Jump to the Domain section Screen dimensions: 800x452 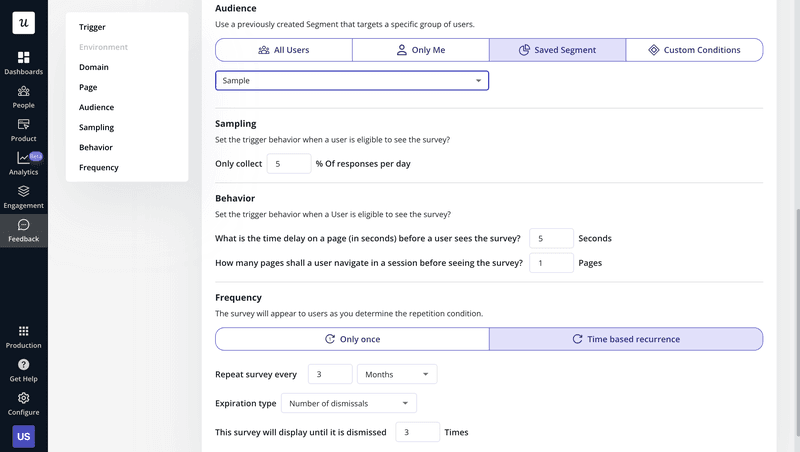coord(93,67)
